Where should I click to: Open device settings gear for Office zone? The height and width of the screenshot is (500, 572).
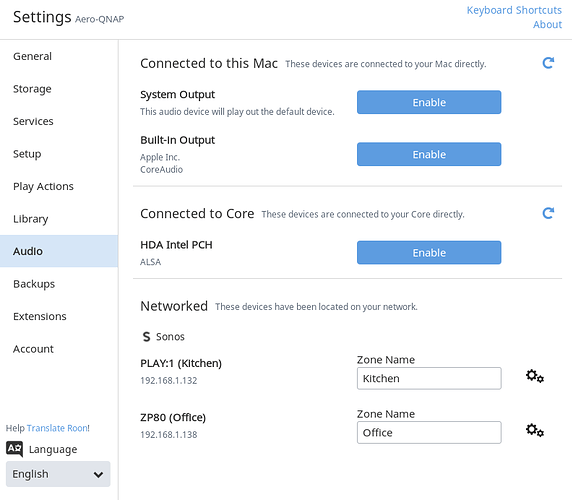535,430
